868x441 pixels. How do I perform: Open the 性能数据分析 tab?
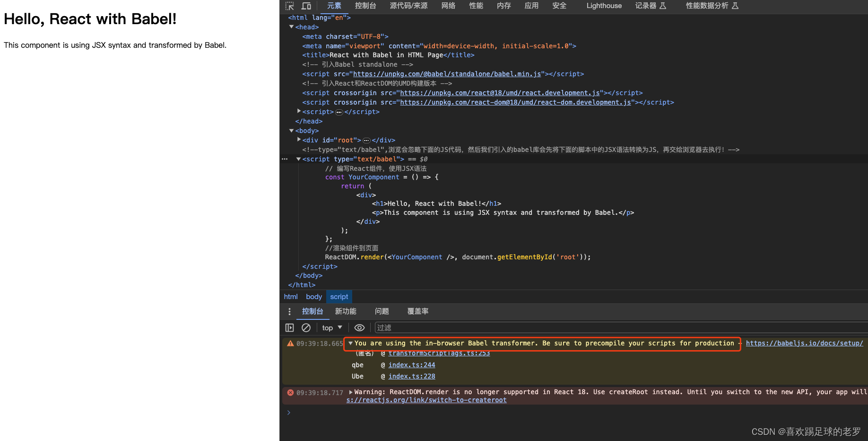click(x=712, y=6)
